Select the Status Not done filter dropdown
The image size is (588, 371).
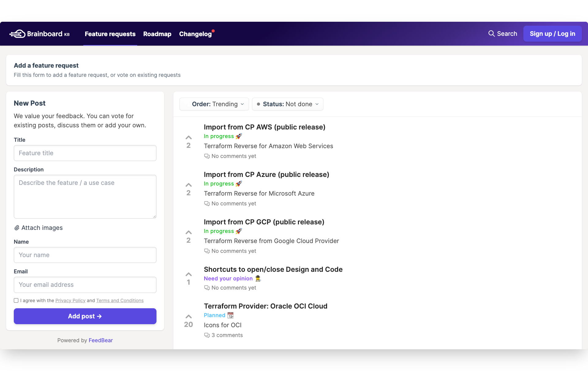pyautogui.click(x=287, y=104)
